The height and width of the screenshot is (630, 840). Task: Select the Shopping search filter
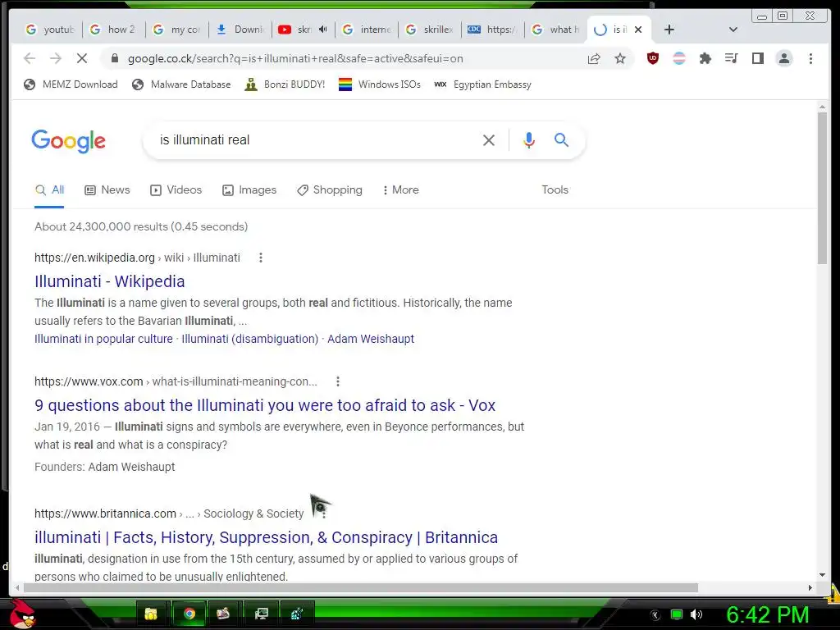[x=330, y=189]
